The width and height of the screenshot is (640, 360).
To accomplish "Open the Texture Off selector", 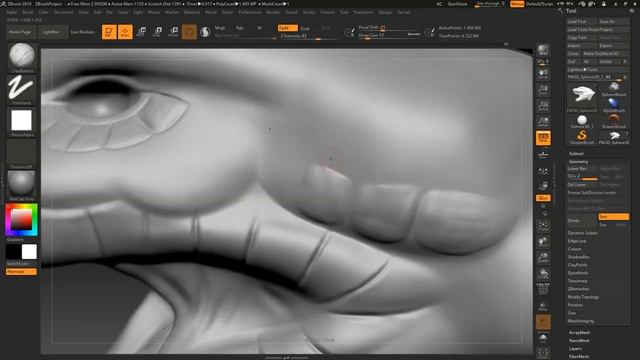I will [22, 154].
